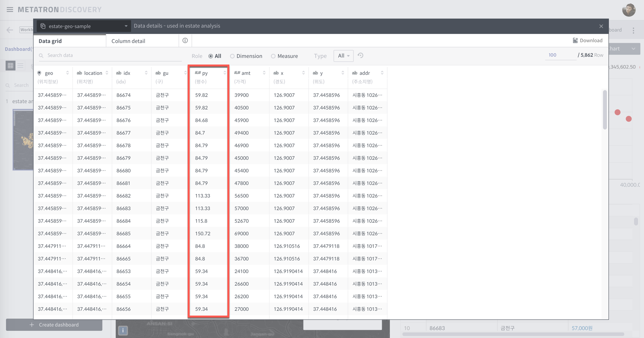Image resolution: width=644 pixels, height=338 pixels.
Task: Click the amt cell 69000
Action: click(242, 234)
